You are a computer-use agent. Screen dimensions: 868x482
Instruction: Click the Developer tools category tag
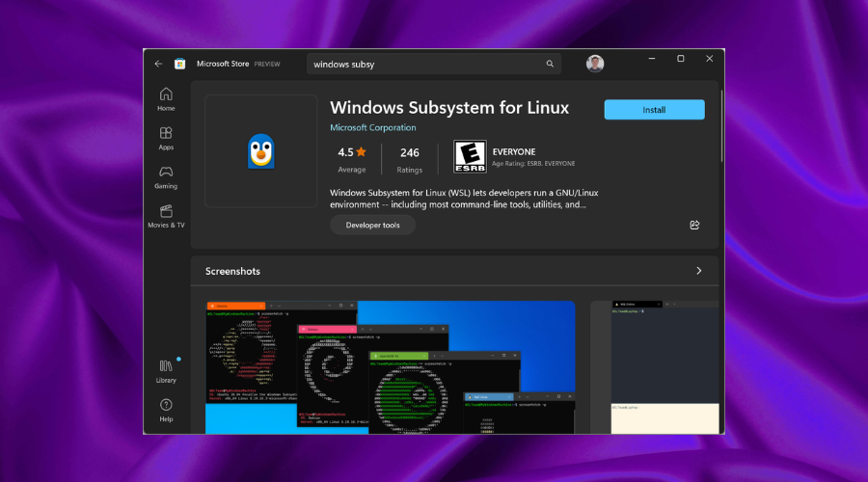pyautogui.click(x=372, y=226)
